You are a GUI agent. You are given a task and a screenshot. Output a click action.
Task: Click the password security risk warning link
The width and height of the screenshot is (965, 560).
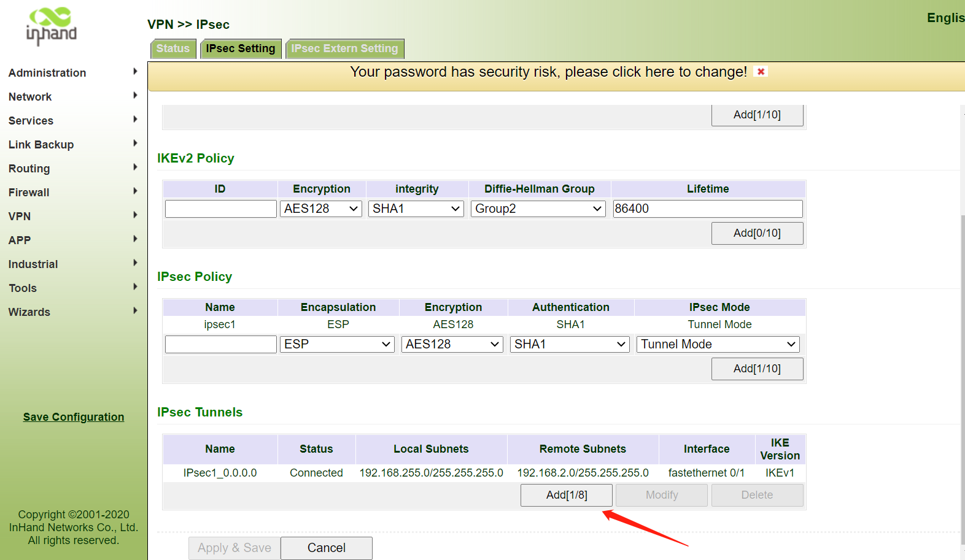coord(548,72)
